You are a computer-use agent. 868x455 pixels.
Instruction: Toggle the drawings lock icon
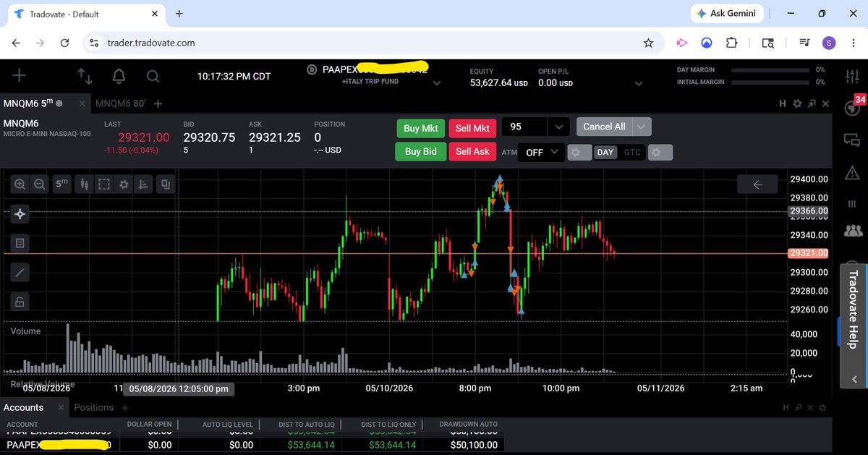[20, 302]
